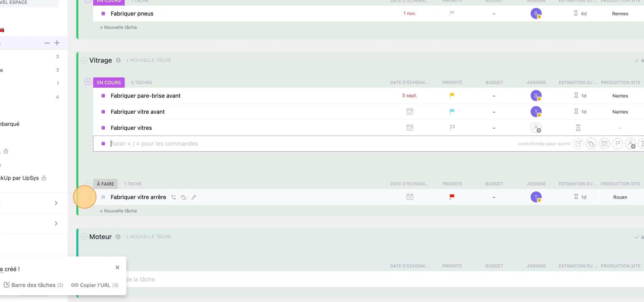The image size is (644, 302).
Task: Change the status square of Fabriquer pneus
Action: 103,13
